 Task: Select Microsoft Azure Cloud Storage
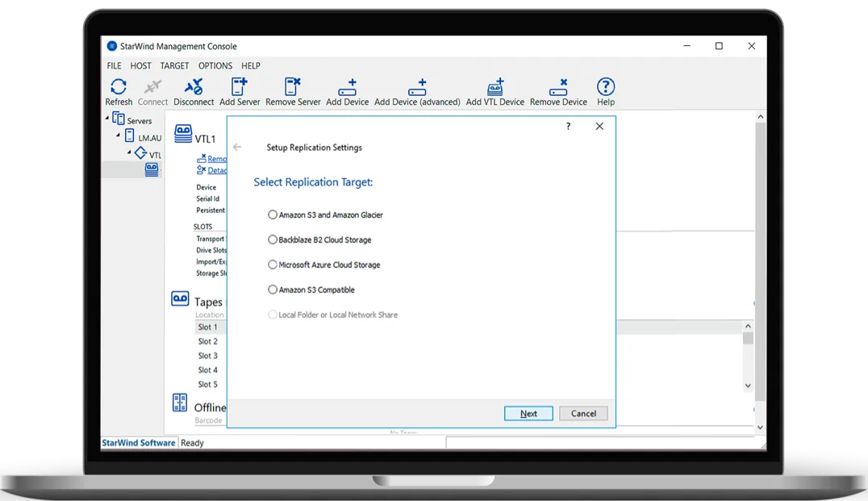pyautogui.click(x=273, y=265)
